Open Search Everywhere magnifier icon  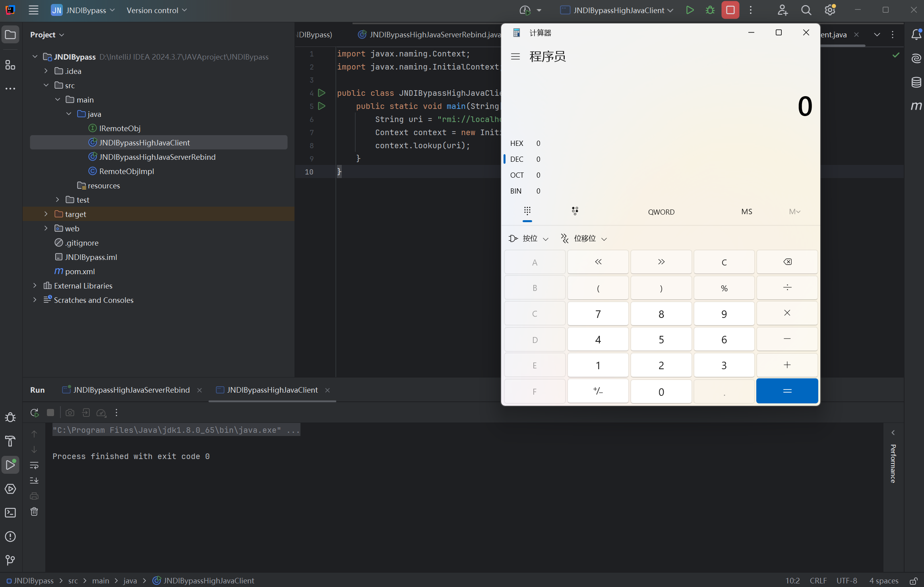(806, 10)
